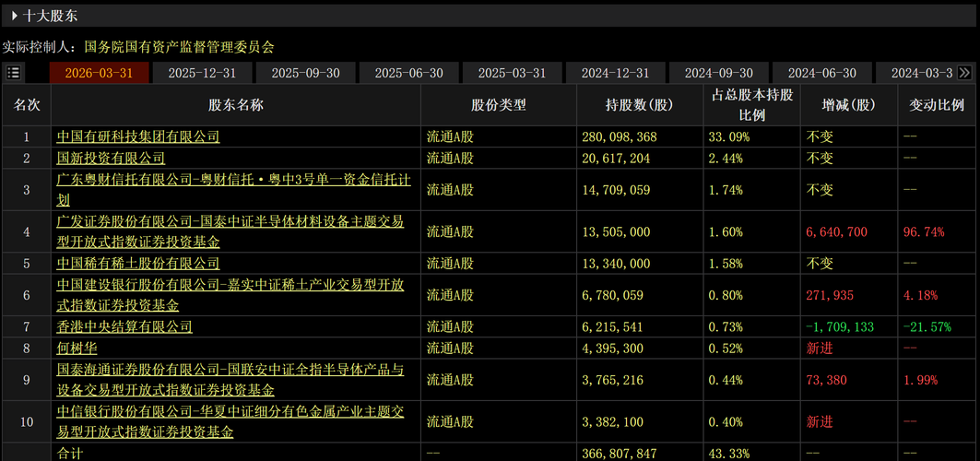This screenshot has height=461, width=980.
Task: Click the 合计 total row label
Action: coord(69,453)
